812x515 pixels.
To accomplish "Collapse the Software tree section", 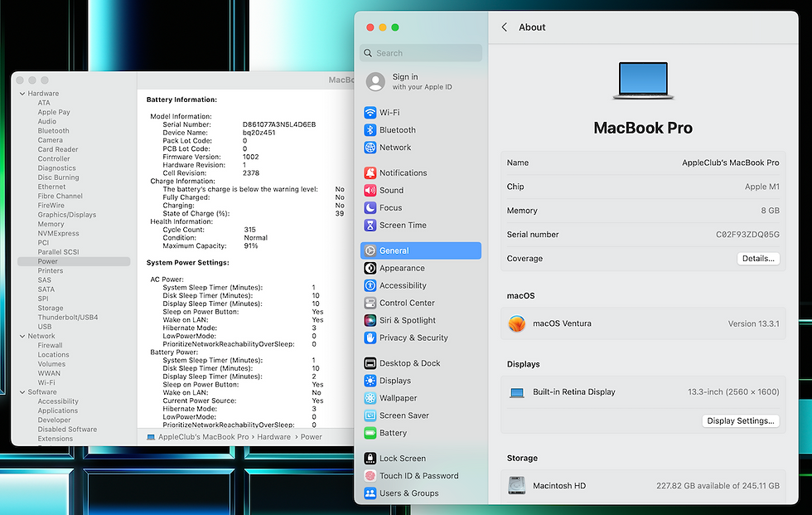I will 22,392.
